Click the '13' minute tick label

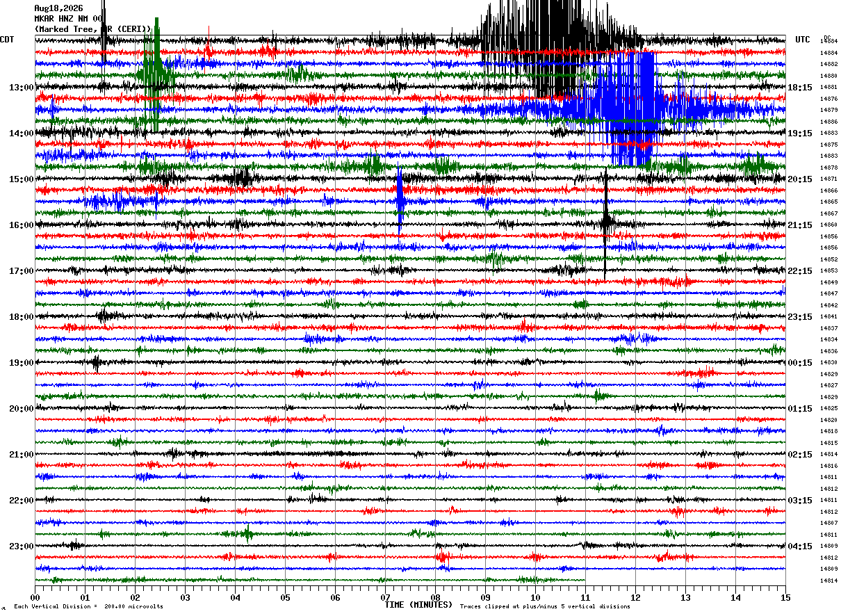[685, 597]
